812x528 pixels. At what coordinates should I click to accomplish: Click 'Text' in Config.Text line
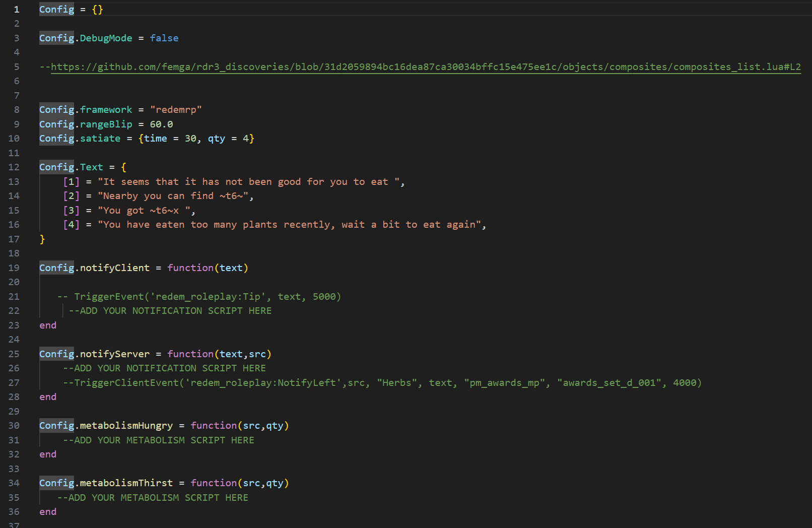click(92, 167)
